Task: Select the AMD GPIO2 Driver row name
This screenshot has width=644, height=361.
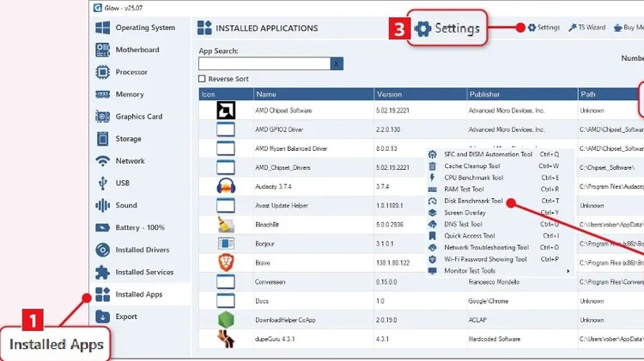Action: click(x=279, y=129)
